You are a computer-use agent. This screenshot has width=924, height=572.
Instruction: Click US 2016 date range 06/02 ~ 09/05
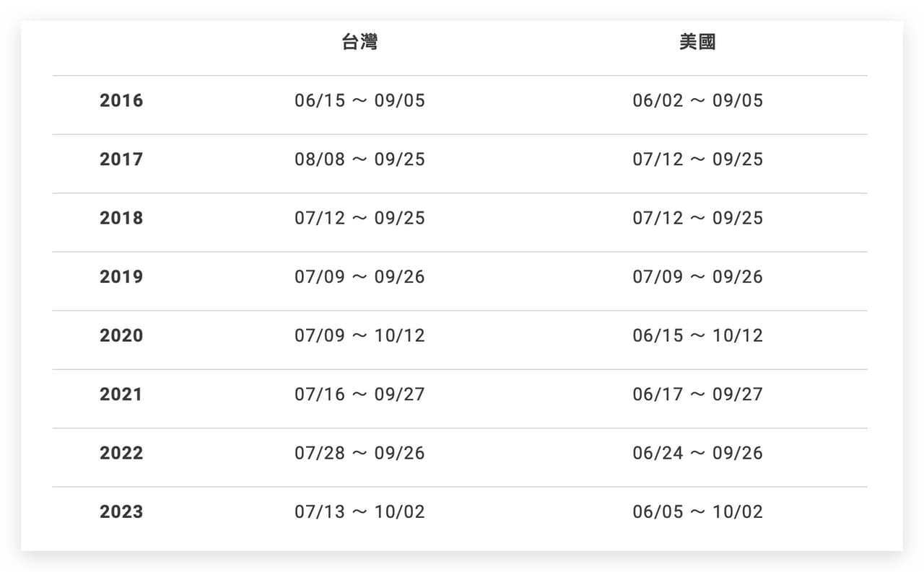tap(697, 100)
